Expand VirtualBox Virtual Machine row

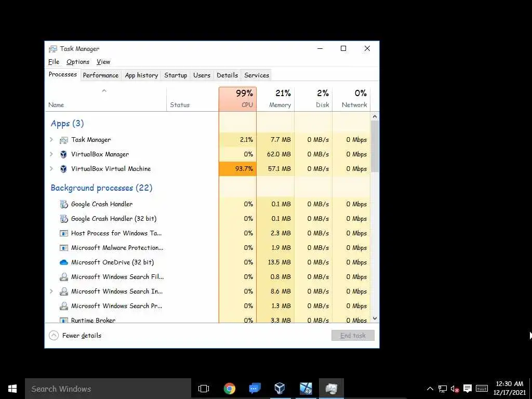pos(51,169)
